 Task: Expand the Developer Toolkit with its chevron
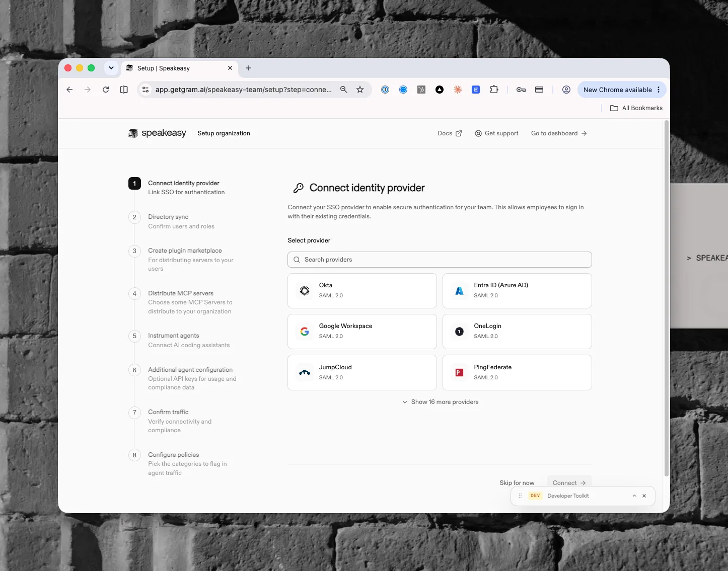634,496
